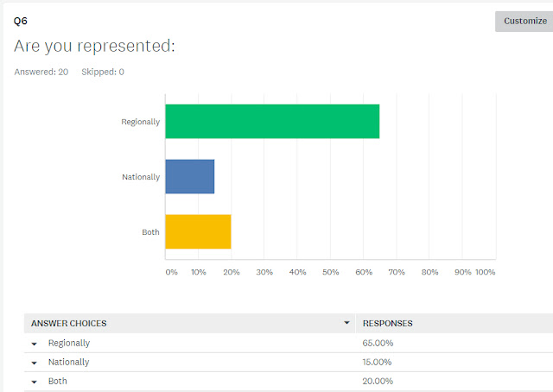Select the Regionally answer in the table

(x=69, y=343)
